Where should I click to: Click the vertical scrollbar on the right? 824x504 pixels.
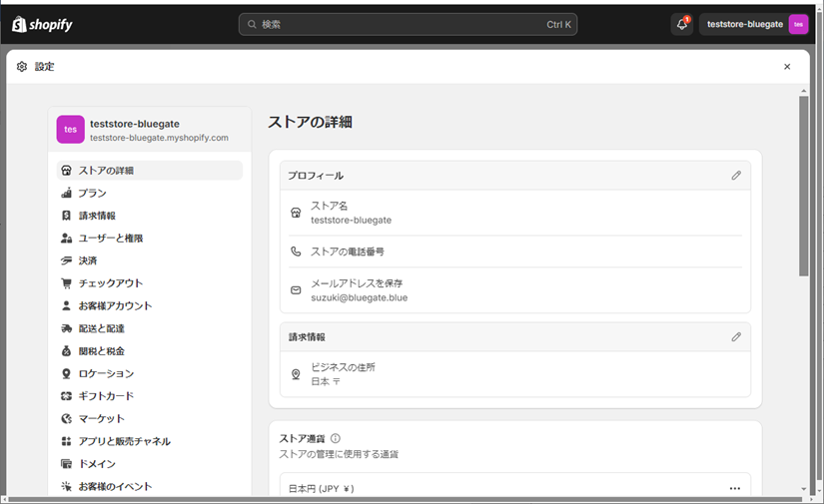[804, 200]
